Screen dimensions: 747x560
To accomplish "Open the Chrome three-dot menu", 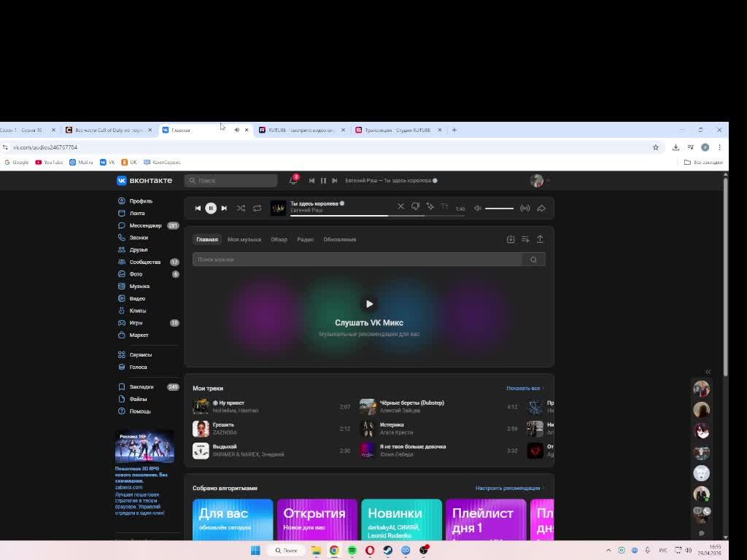I will (719, 147).
